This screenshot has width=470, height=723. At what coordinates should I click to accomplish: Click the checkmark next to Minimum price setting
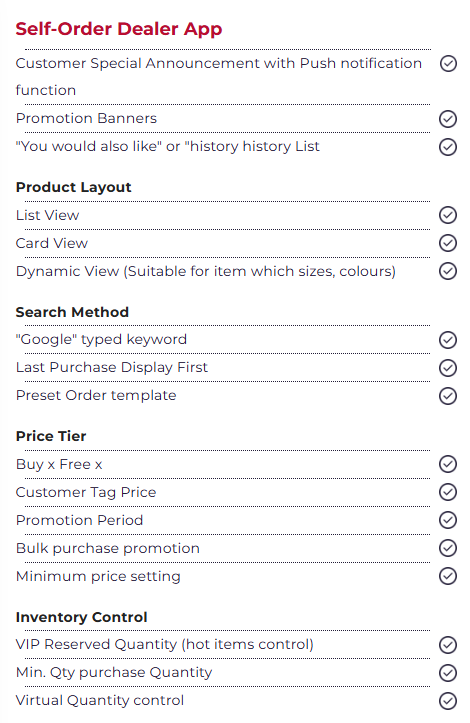tap(447, 576)
